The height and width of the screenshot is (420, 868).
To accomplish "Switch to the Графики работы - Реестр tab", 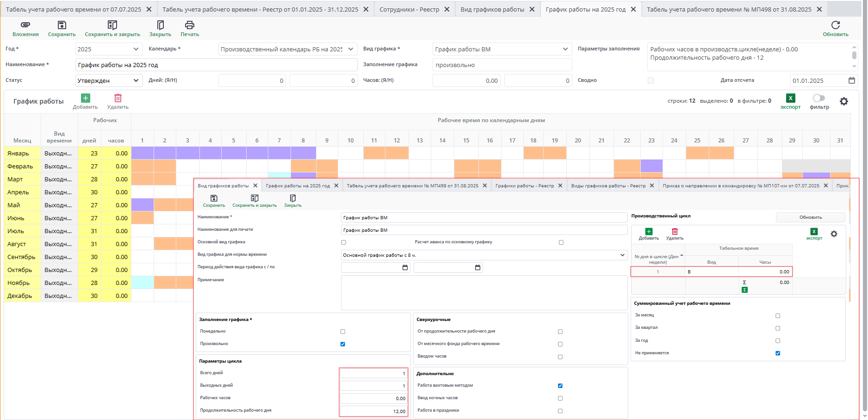I will pos(524,186).
